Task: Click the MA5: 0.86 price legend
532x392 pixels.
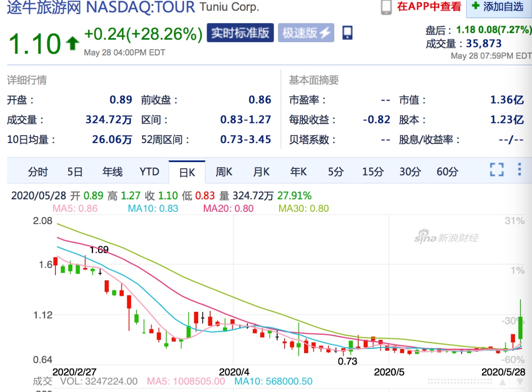Action: pyautogui.click(x=75, y=208)
